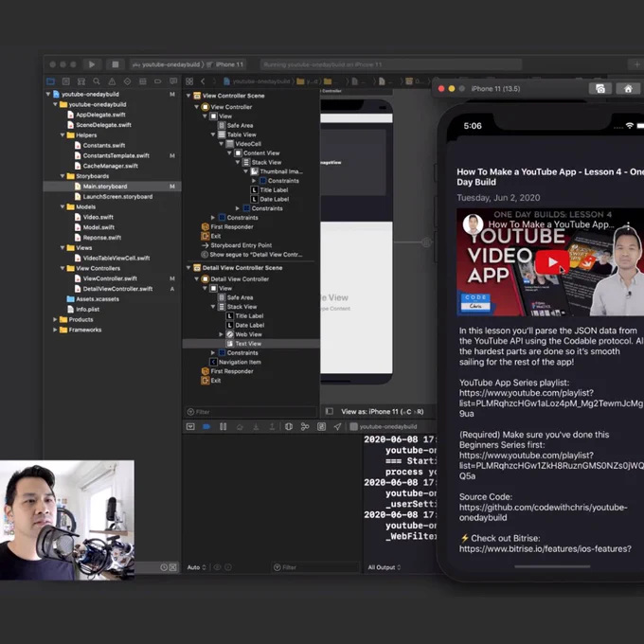Select Storyboard Entry Point item

(x=241, y=245)
